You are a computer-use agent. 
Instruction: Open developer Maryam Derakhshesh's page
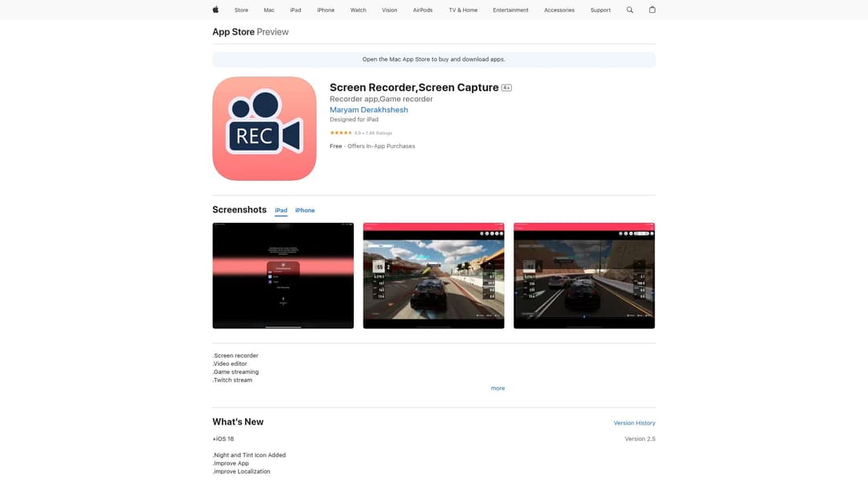coord(369,109)
